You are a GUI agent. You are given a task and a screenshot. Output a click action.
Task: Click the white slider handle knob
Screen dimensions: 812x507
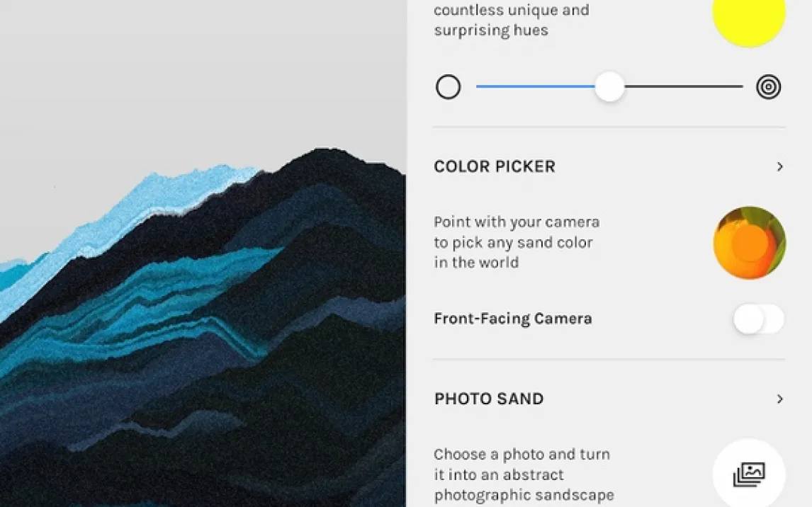pyautogui.click(x=609, y=87)
